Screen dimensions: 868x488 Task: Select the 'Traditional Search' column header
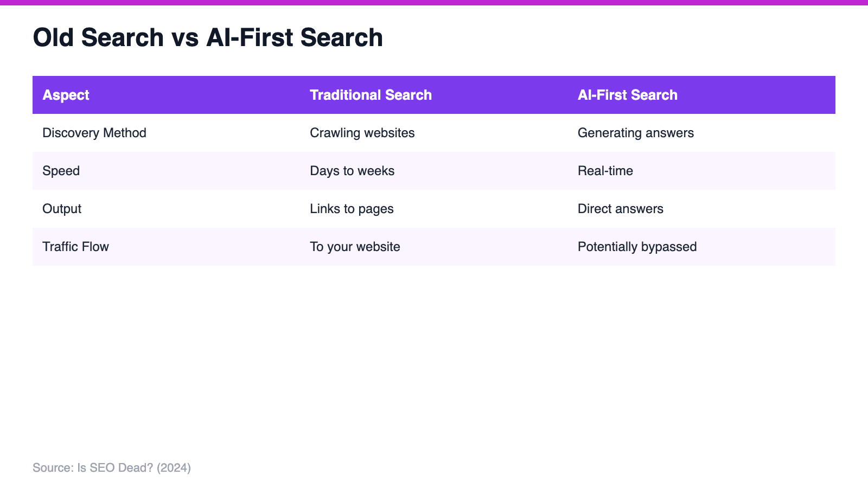(434, 95)
